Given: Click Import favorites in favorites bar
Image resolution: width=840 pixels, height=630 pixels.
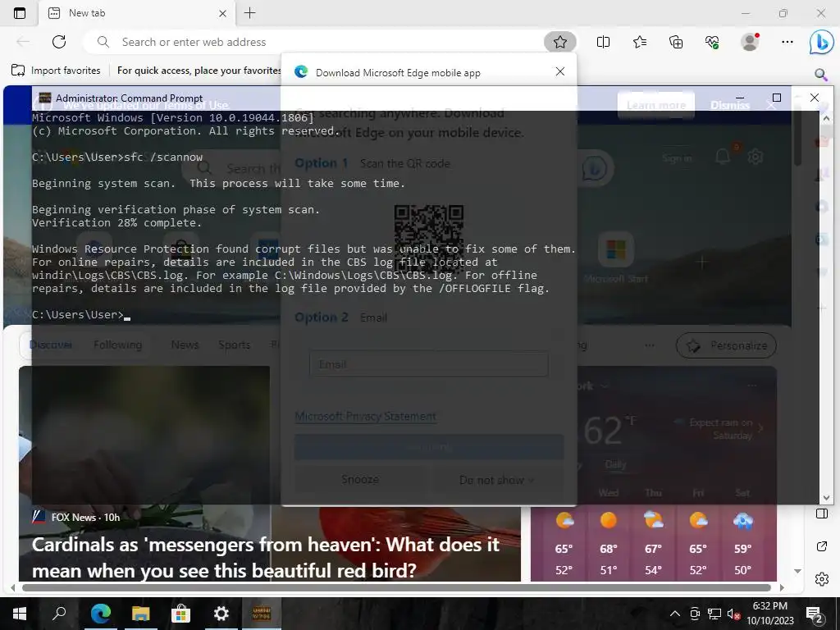Looking at the screenshot, I should [x=56, y=71].
